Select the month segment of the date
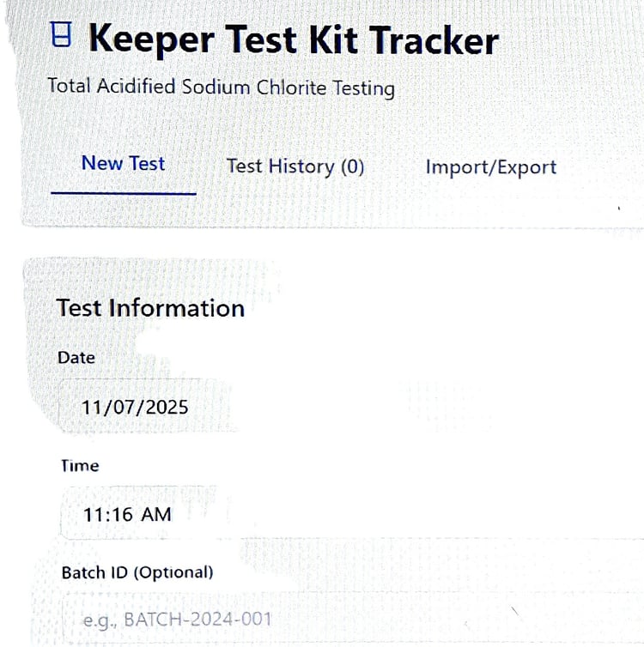Image resolution: width=644 pixels, height=647 pixels. [x=92, y=406]
